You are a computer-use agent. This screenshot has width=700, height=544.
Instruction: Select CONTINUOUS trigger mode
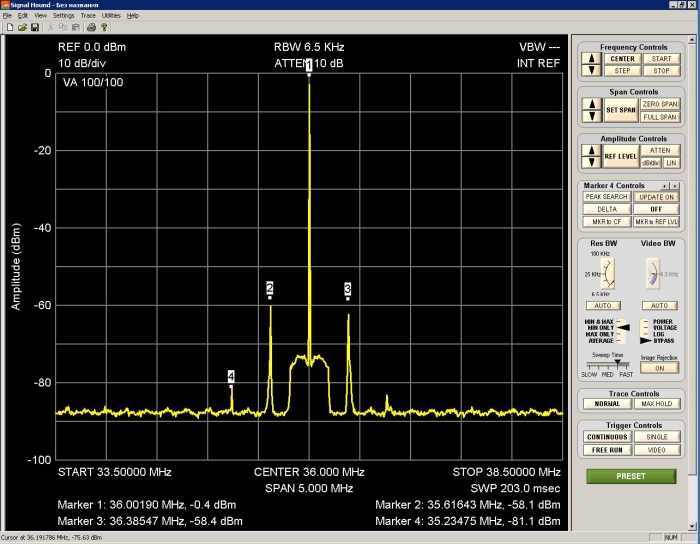tap(607, 437)
